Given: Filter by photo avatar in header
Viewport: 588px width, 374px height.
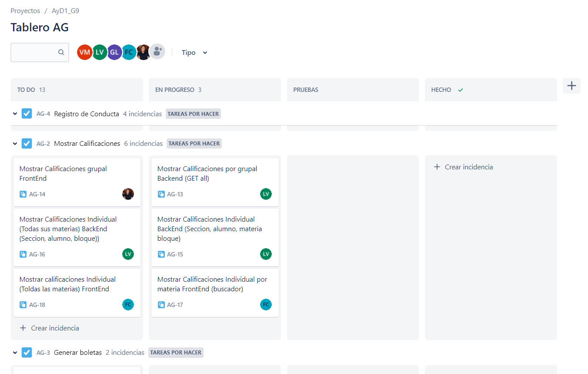Looking at the screenshot, I should click(x=143, y=52).
